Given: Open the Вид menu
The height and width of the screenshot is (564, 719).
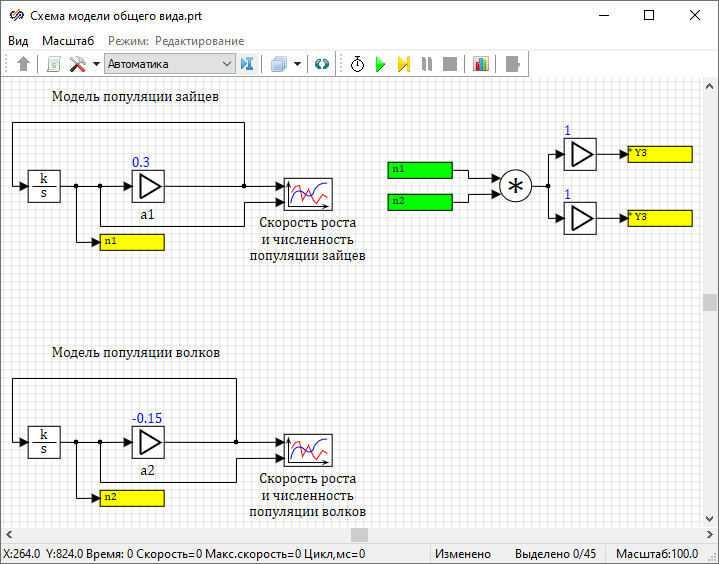Looking at the screenshot, I should coord(18,40).
